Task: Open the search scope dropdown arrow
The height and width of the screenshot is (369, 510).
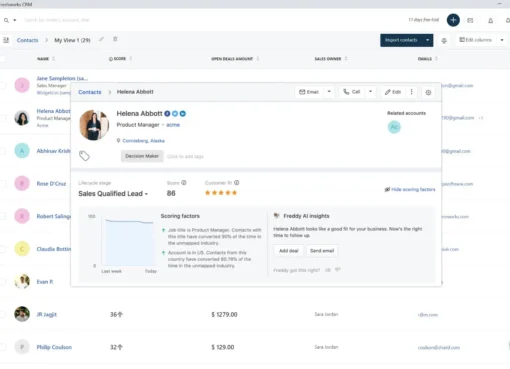Action: 15,20
